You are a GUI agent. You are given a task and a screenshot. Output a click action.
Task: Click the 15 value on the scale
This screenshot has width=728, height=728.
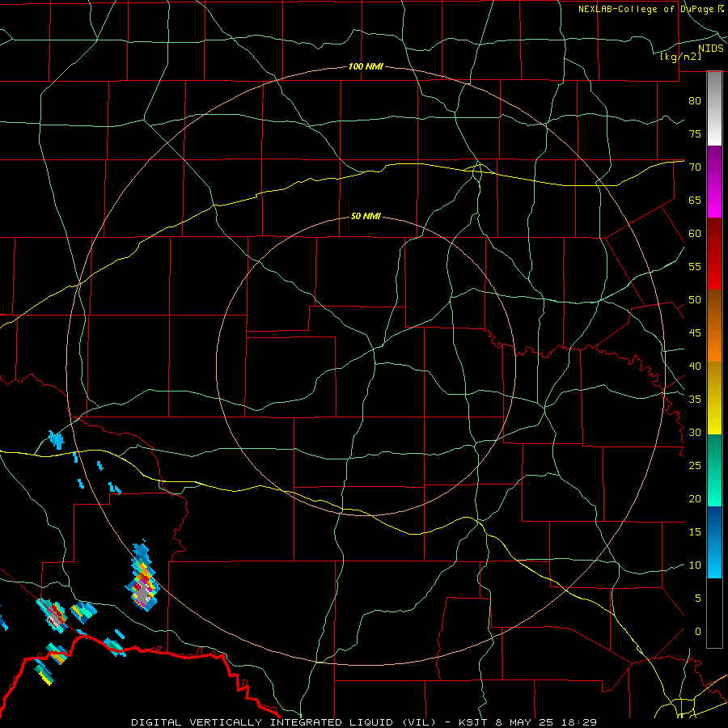pos(695,531)
